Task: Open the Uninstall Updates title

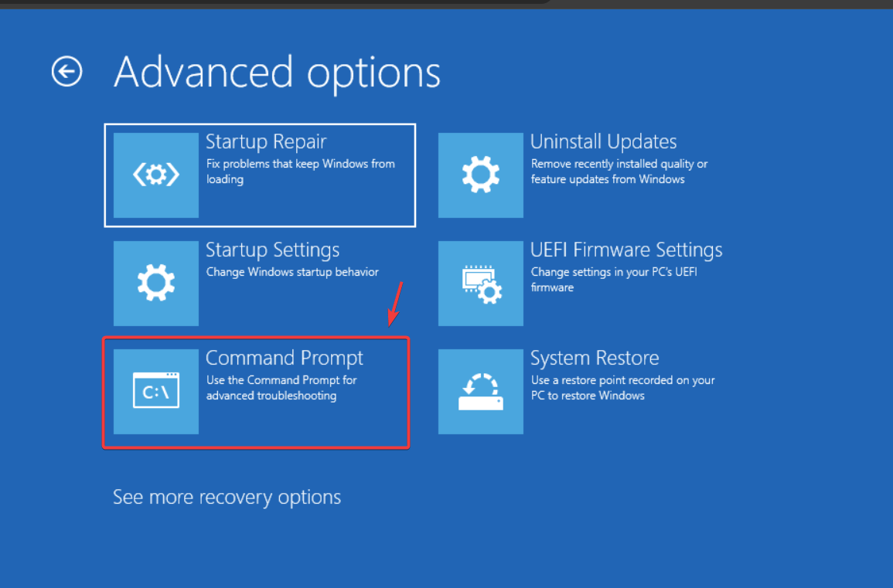Action: click(x=603, y=141)
